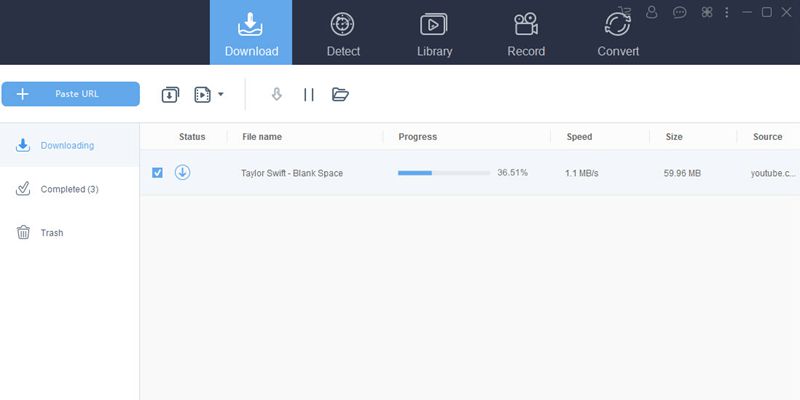Pause downloads with the pause icon
This screenshot has width=800, height=400.
(x=309, y=95)
